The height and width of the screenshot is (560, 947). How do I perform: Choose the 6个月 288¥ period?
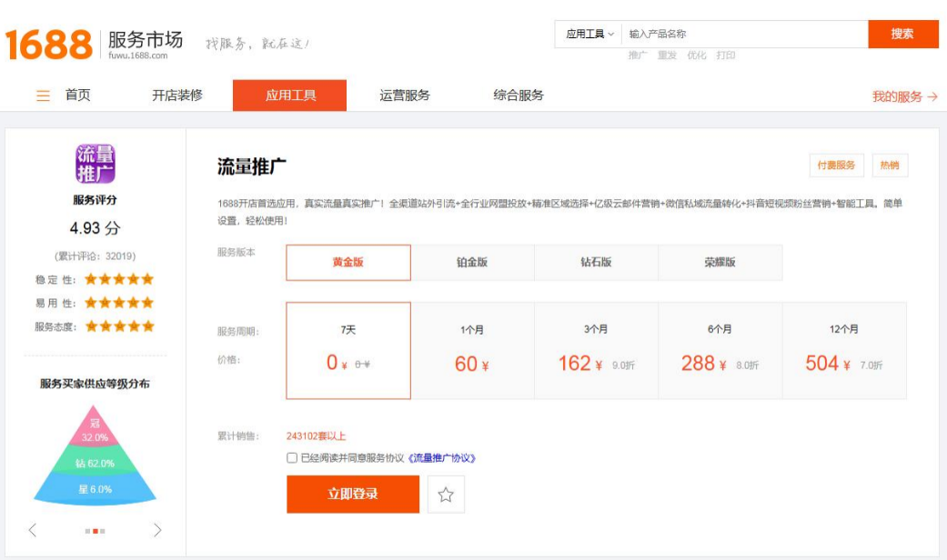tap(720, 351)
